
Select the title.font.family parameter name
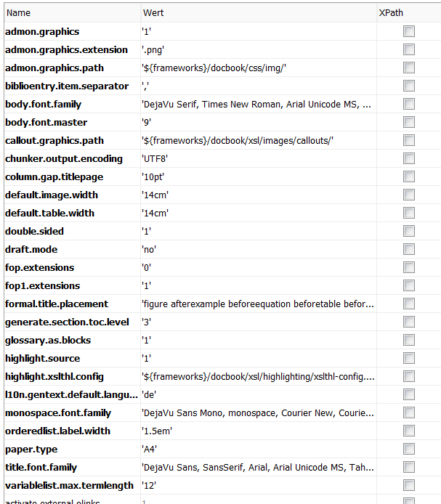pos(41,468)
